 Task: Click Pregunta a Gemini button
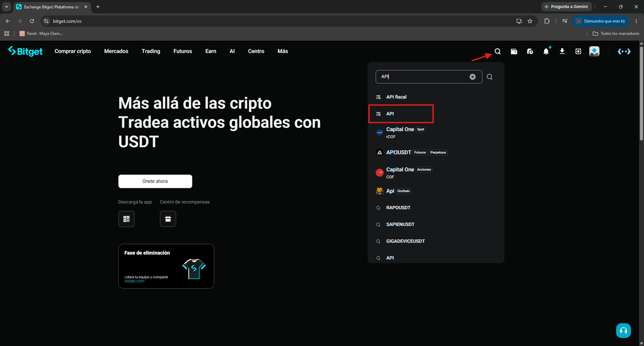tap(566, 7)
